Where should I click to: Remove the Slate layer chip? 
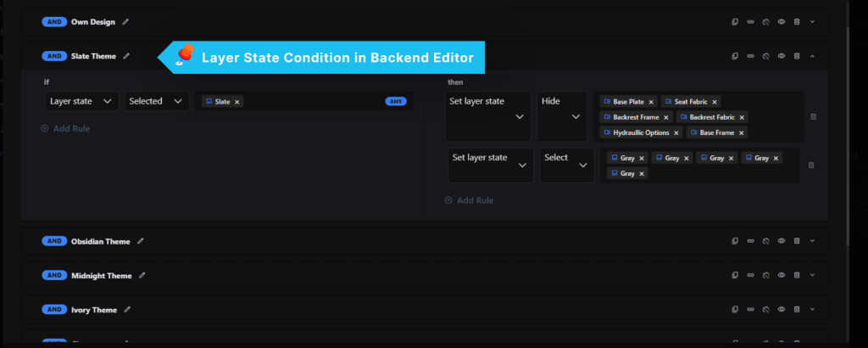pos(237,102)
